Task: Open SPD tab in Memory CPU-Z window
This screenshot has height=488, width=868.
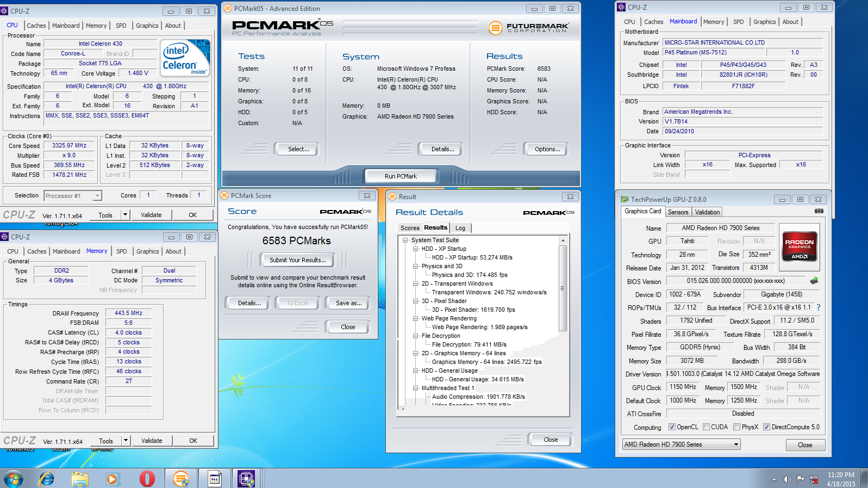Action: [122, 251]
